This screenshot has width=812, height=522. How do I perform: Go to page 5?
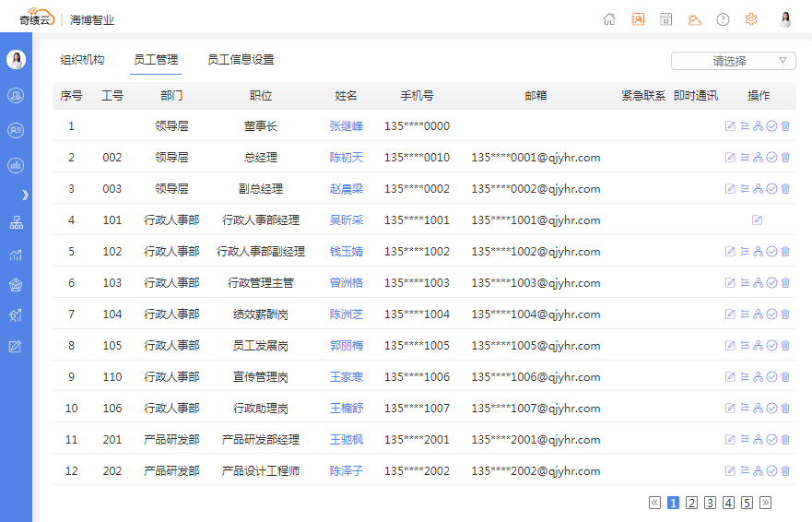747,503
